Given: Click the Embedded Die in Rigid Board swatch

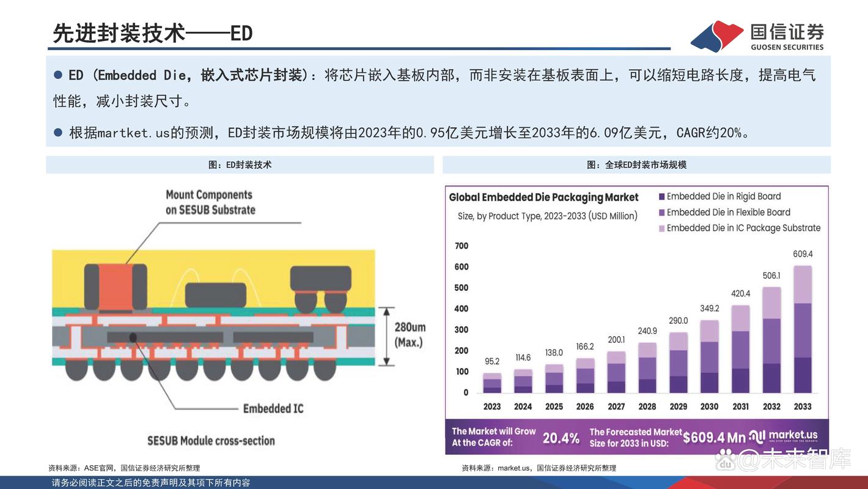Looking at the screenshot, I should click(x=661, y=197).
